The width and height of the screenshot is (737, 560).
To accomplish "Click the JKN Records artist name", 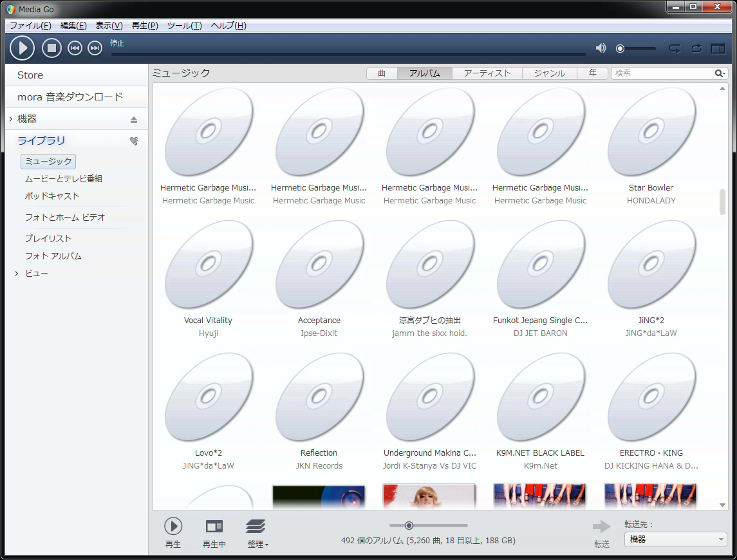I will [x=319, y=466].
